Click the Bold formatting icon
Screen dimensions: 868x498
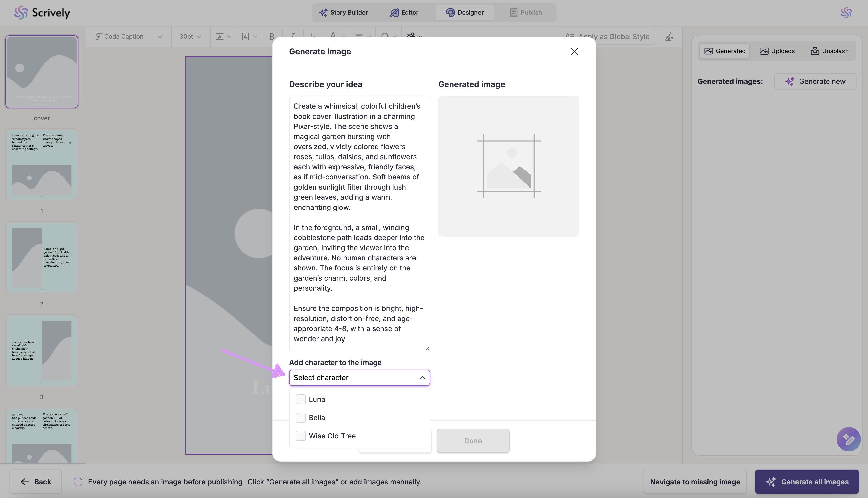[x=271, y=37]
